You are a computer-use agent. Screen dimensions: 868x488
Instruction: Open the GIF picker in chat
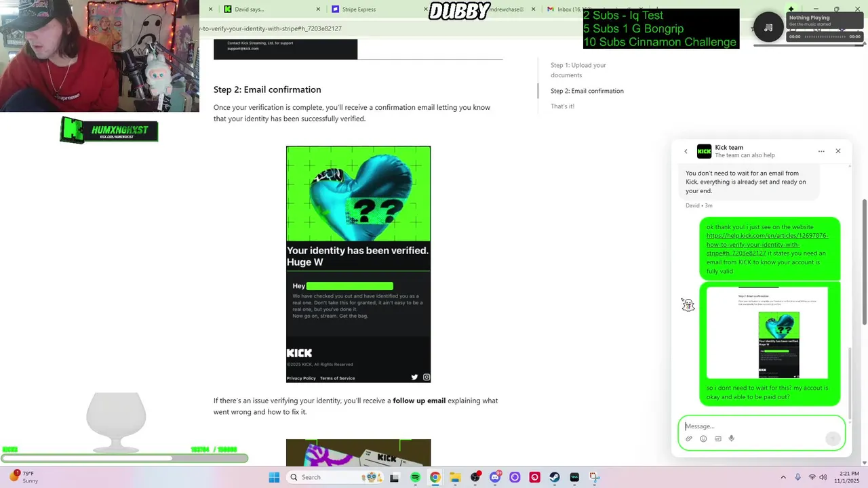point(717,439)
